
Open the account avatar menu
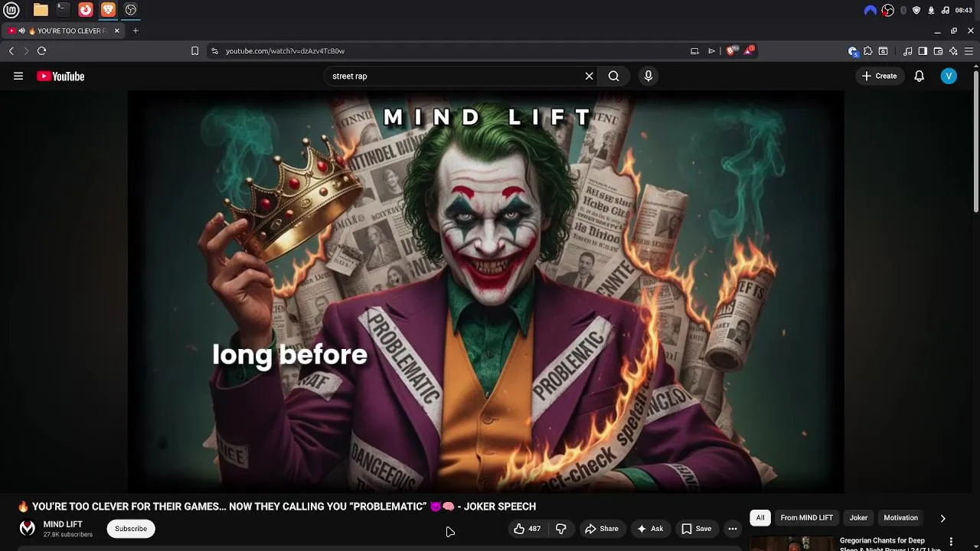(949, 76)
